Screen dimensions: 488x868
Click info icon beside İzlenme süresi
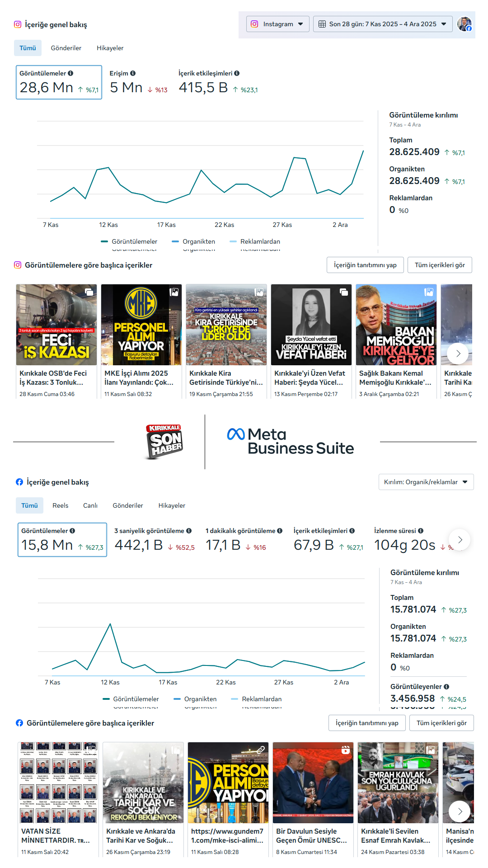pos(421,531)
